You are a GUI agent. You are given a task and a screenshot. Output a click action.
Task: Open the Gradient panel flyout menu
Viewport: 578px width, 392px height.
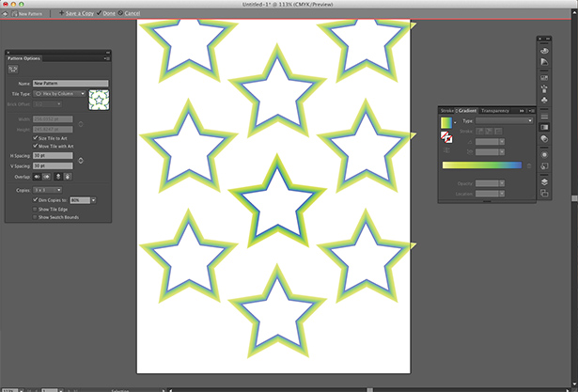coord(531,111)
